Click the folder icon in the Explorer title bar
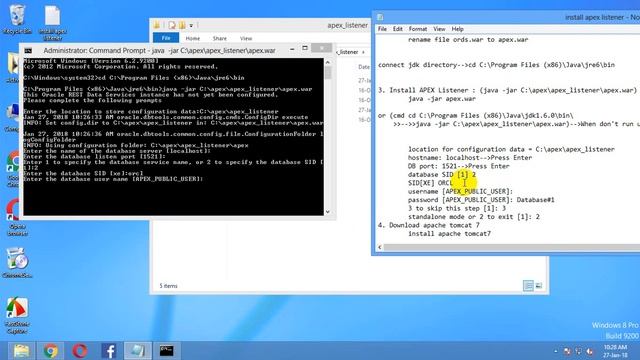Viewport: 640px width, 360px height. [157, 25]
